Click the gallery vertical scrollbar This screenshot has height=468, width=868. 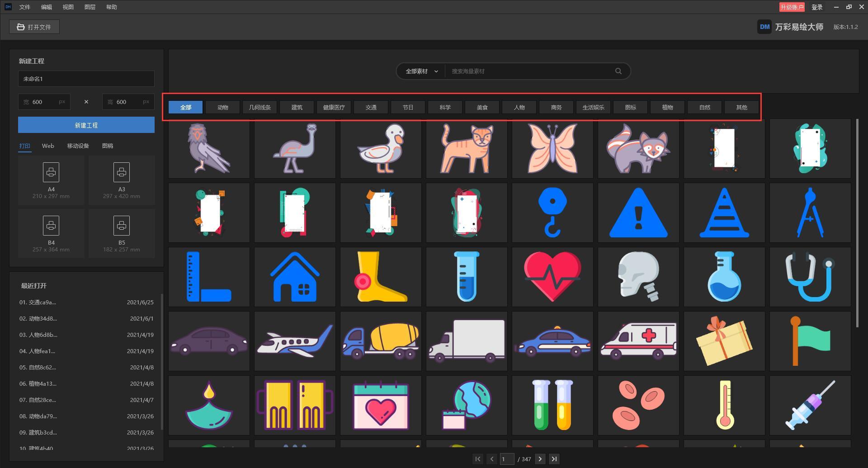857,223
